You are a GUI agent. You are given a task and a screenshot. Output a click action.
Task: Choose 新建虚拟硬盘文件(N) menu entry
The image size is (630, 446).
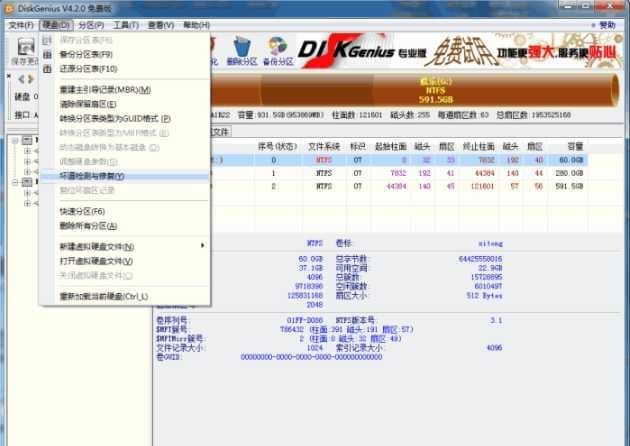coord(125,247)
